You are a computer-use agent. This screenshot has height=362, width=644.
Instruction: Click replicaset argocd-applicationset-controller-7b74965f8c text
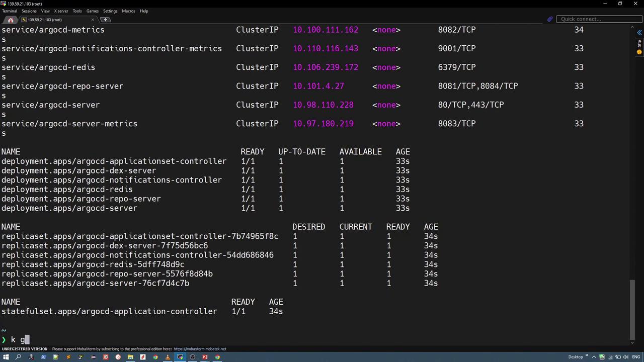point(140,236)
